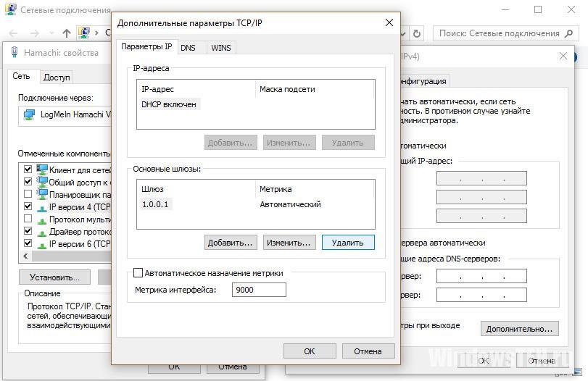Switch to the DNS tab
Image resolution: width=588 pixels, height=381 pixels.
pyautogui.click(x=188, y=48)
